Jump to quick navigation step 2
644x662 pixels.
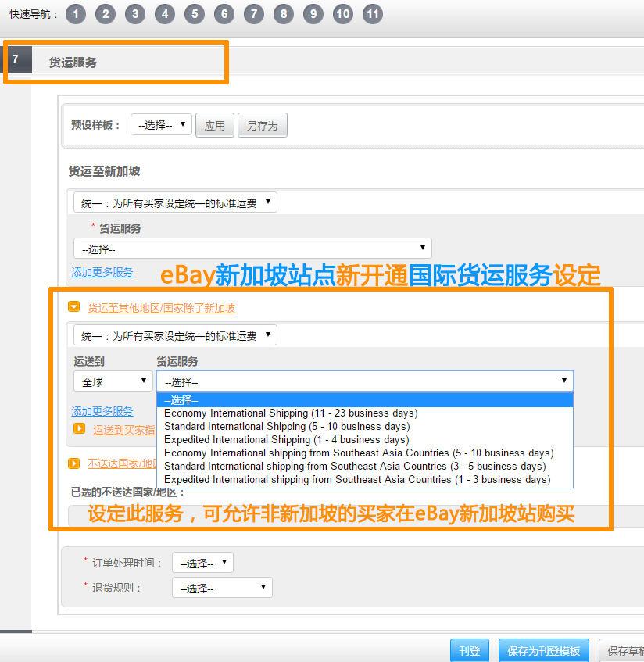(106, 14)
